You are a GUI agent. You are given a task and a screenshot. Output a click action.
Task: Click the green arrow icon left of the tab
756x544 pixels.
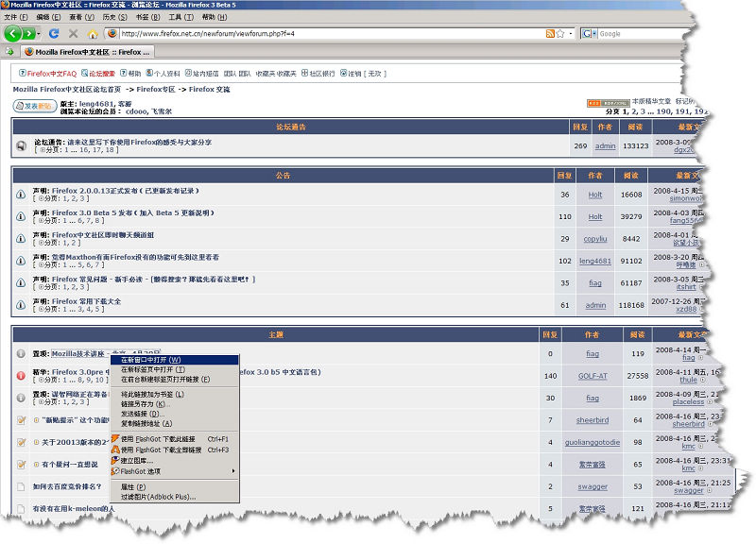click(9, 52)
